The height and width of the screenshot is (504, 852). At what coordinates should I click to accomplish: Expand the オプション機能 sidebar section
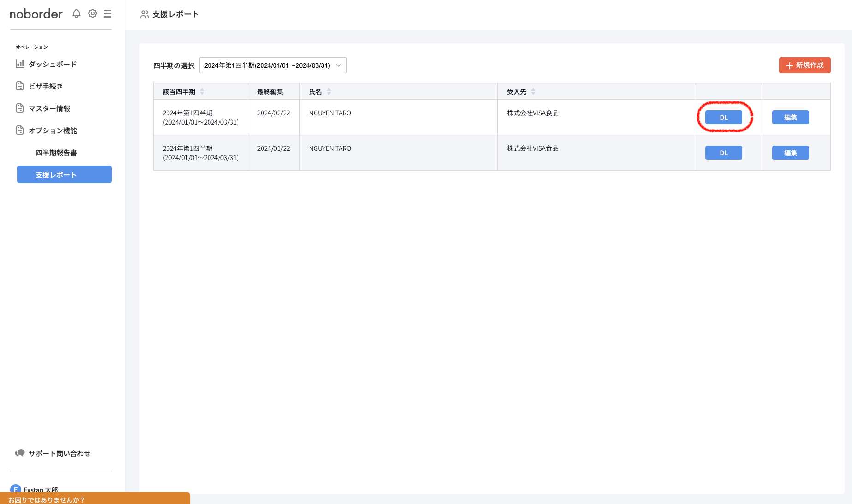[53, 130]
